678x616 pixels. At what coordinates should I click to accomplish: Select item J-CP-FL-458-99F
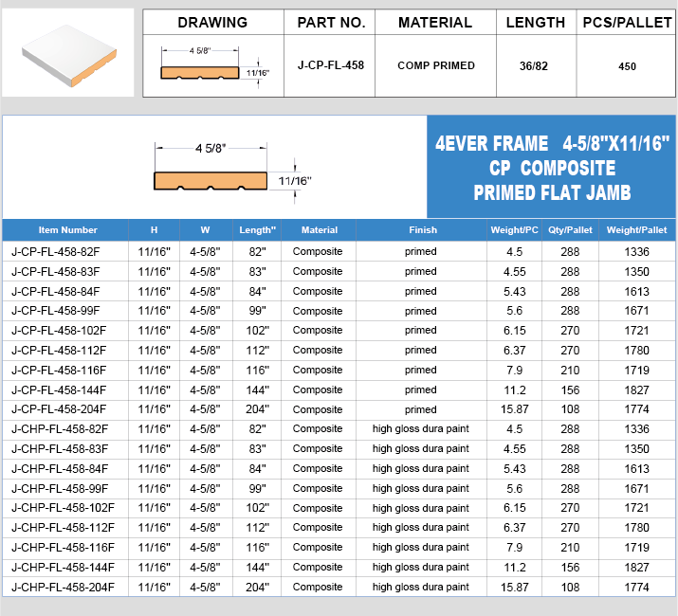[x=55, y=311]
